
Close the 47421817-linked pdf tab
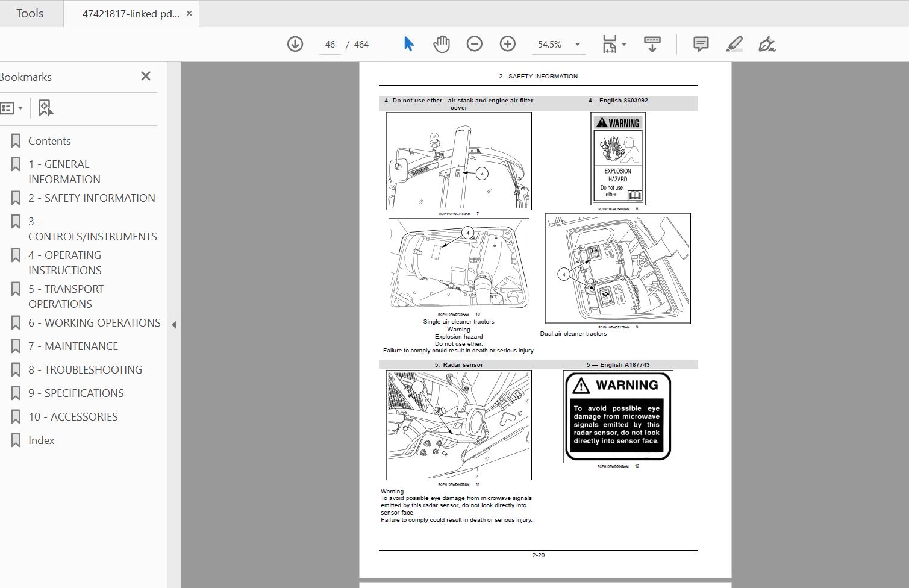pyautogui.click(x=189, y=13)
